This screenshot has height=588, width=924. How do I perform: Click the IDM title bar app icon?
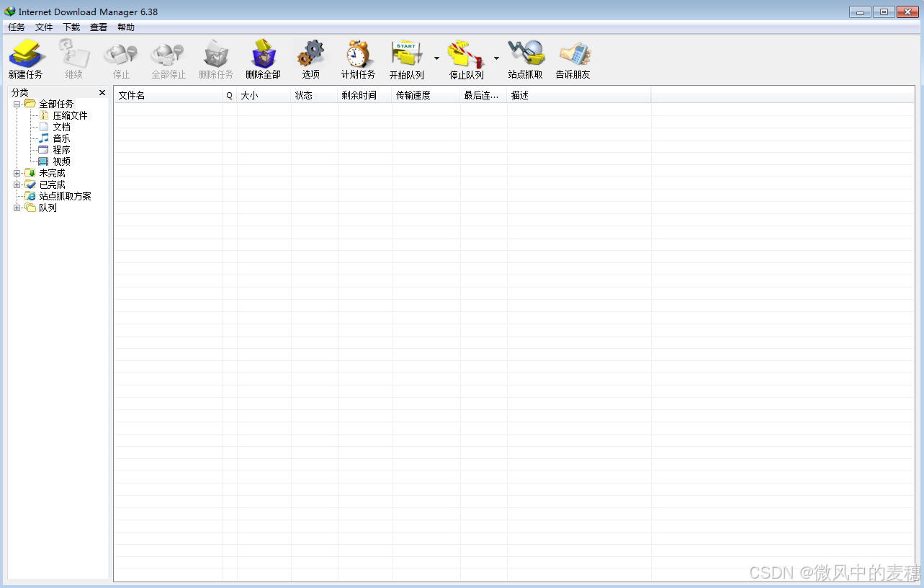tap(9, 12)
